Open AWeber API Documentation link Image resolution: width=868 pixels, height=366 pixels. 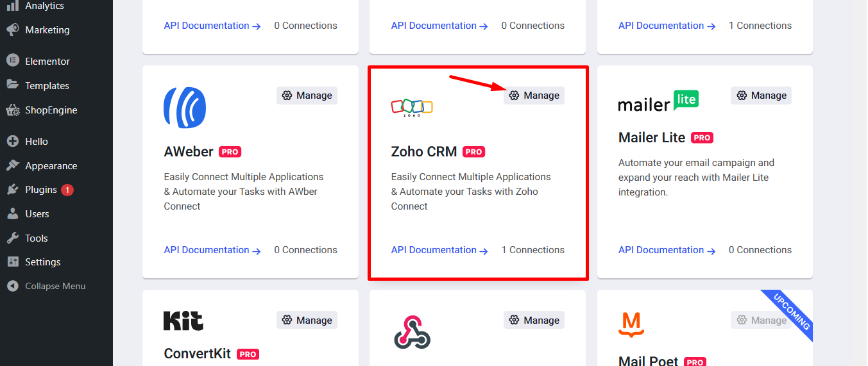click(x=212, y=250)
